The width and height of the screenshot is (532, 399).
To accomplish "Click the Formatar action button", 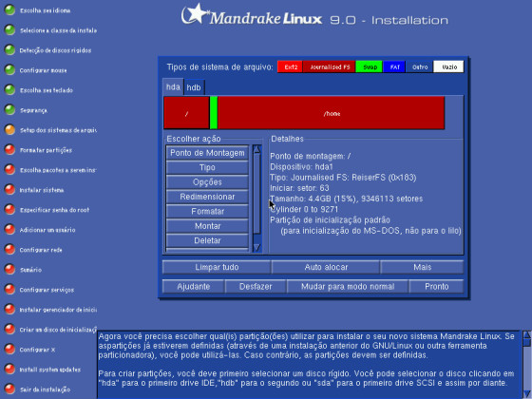I will 207,211.
